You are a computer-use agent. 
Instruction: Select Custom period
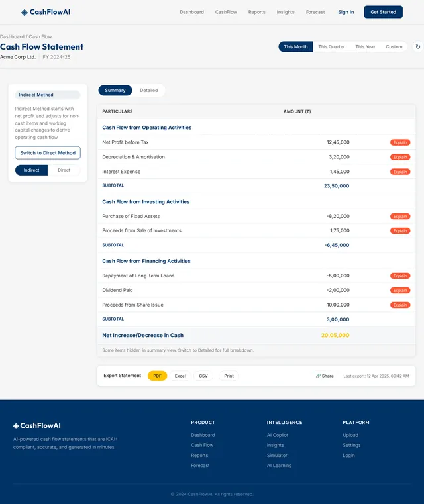click(x=394, y=46)
